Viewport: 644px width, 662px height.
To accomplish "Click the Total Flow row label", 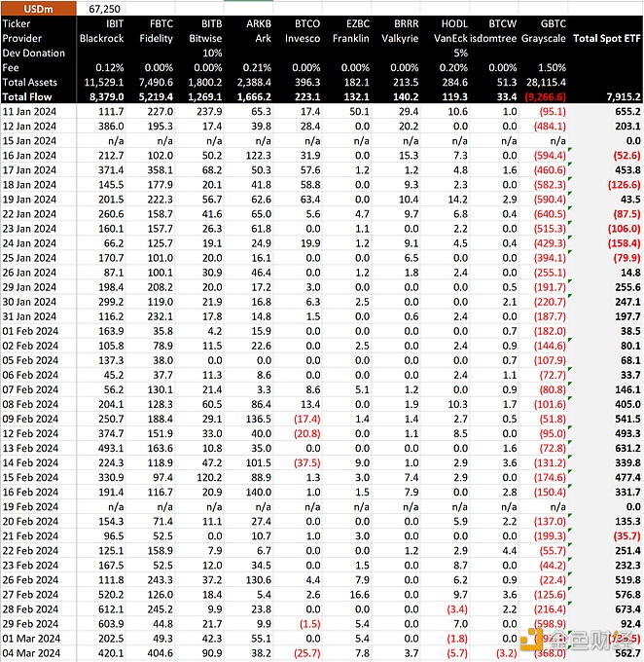I will point(27,97).
